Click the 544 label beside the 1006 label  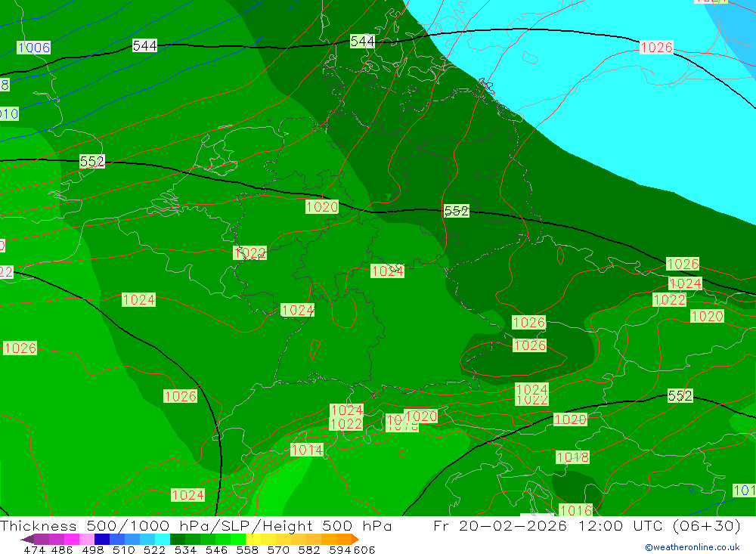[x=144, y=46]
